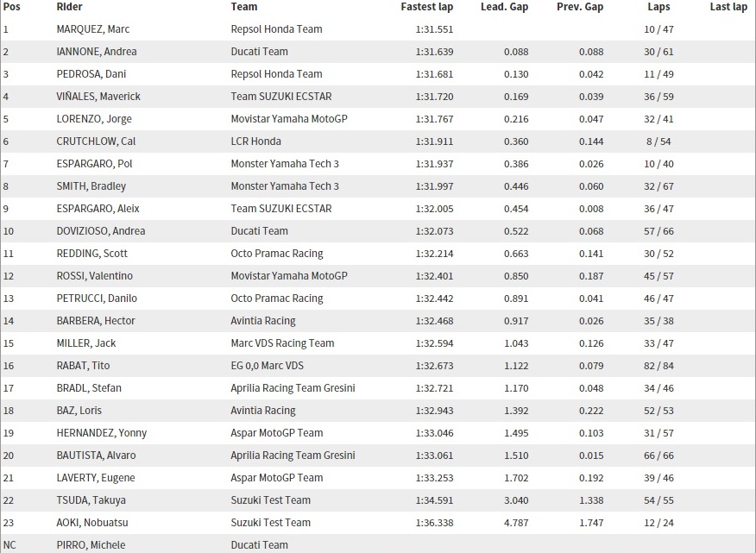The height and width of the screenshot is (553, 756).
Task: Select Team SUZUKI ECSTAR for Viñales
Action: (281, 97)
